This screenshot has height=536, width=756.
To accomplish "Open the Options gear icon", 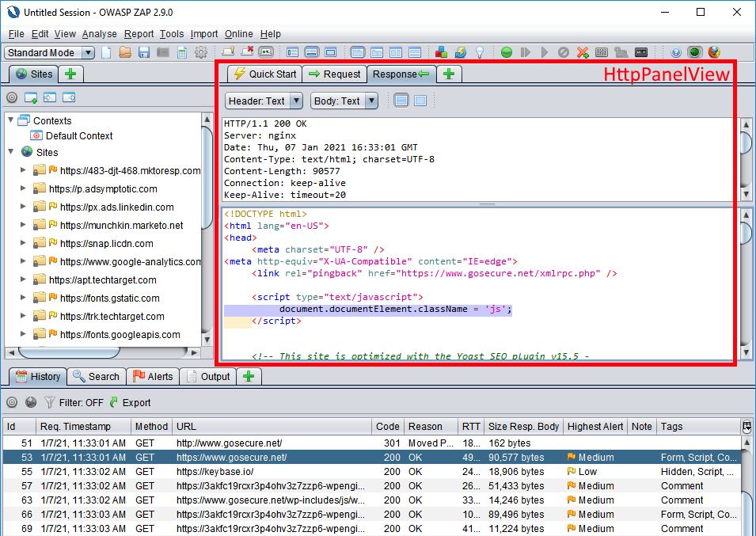I will [x=201, y=52].
